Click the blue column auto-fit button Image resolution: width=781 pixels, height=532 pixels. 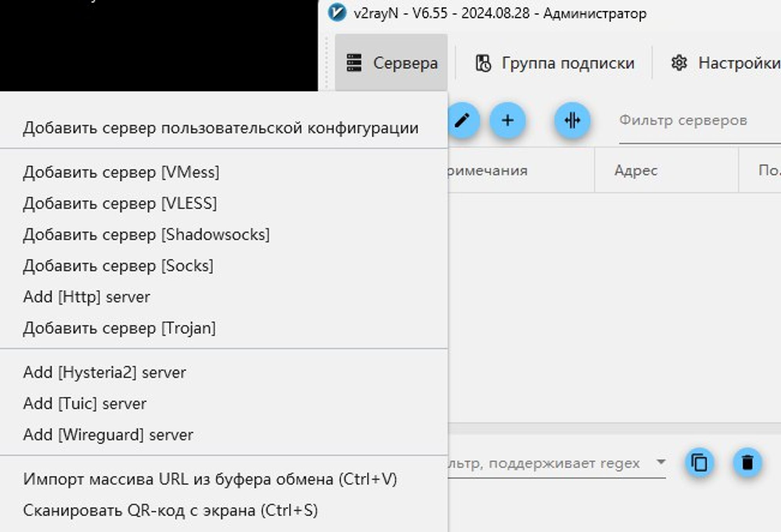click(x=572, y=120)
